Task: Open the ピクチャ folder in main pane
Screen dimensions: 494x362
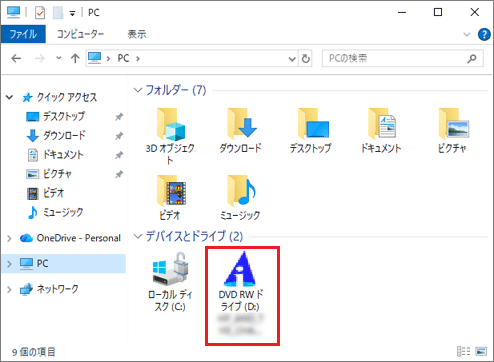Action: (x=452, y=130)
